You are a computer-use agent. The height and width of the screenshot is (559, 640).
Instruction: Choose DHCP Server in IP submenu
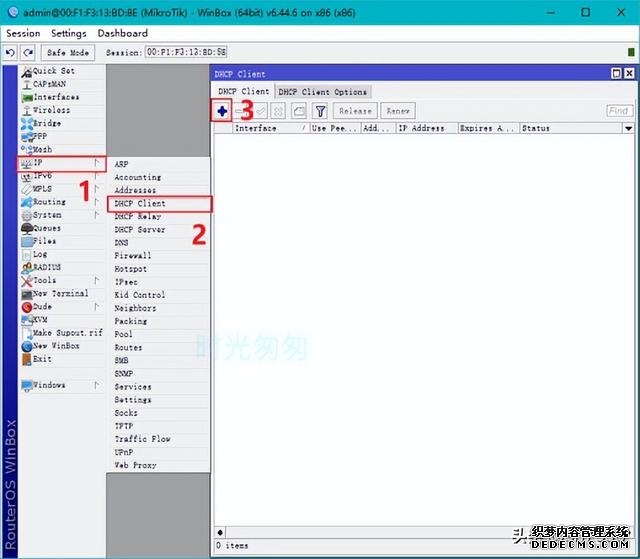tap(160, 230)
